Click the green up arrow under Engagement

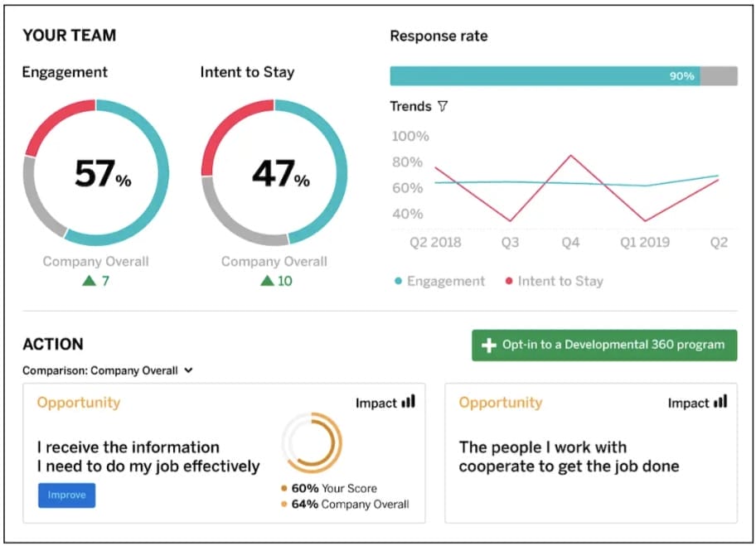pyautogui.click(x=89, y=281)
